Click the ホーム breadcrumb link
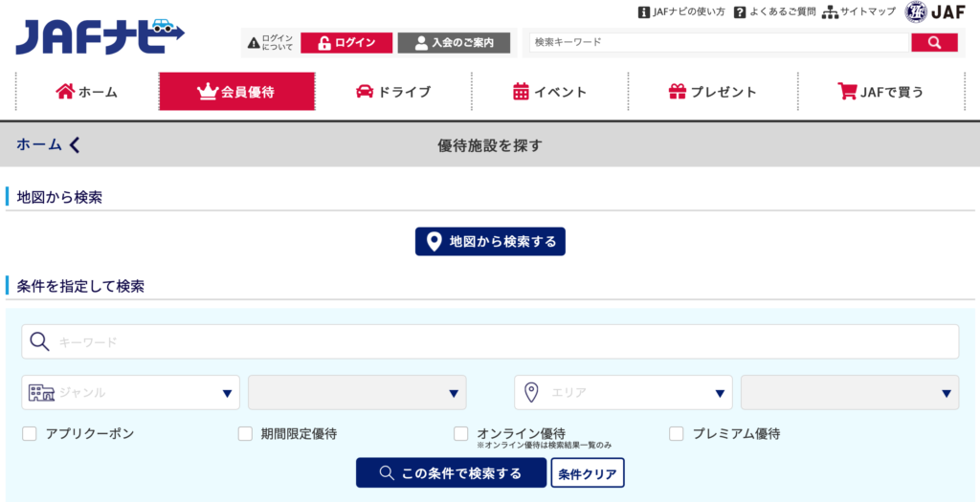Image resolution: width=980 pixels, height=502 pixels. 38,144
